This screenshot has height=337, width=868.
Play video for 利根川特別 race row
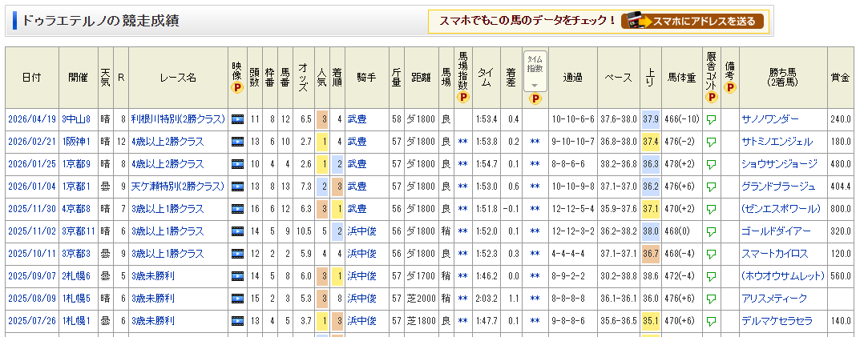click(x=237, y=119)
